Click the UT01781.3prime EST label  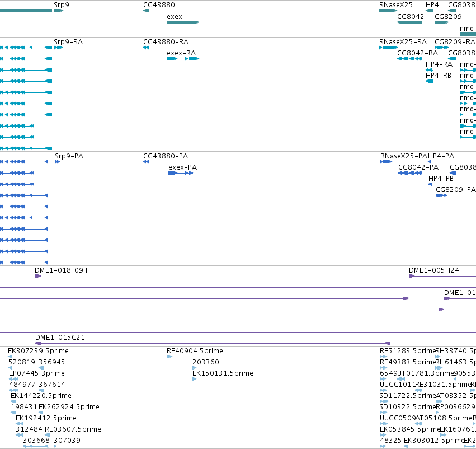click(426, 373)
